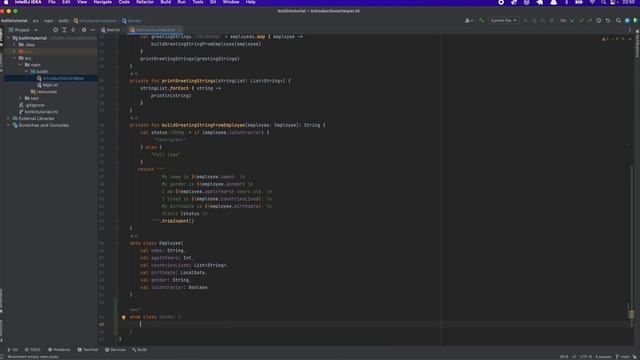Open the Tools menu
The image size is (640, 360).
(x=198, y=2)
